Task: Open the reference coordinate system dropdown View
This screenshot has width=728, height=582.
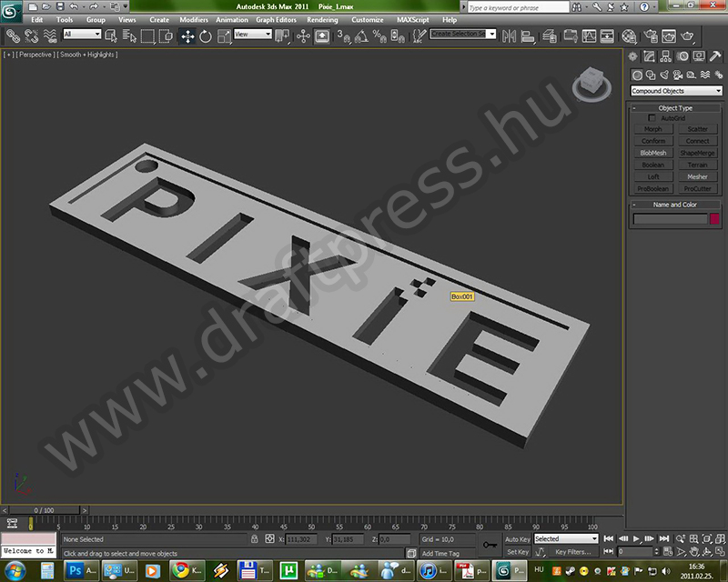Action: click(253, 34)
